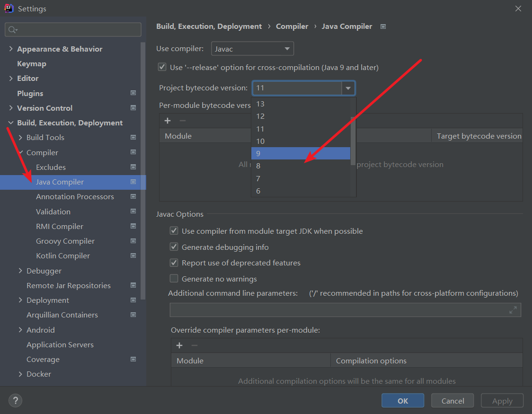Image resolution: width=532 pixels, height=414 pixels.
Task: Add a per-module bytecode version entry
Action: (168, 121)
